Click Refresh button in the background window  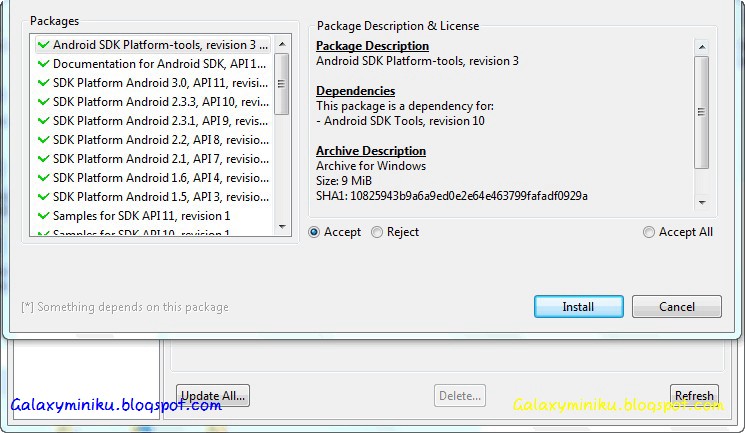tap(694, 396)
